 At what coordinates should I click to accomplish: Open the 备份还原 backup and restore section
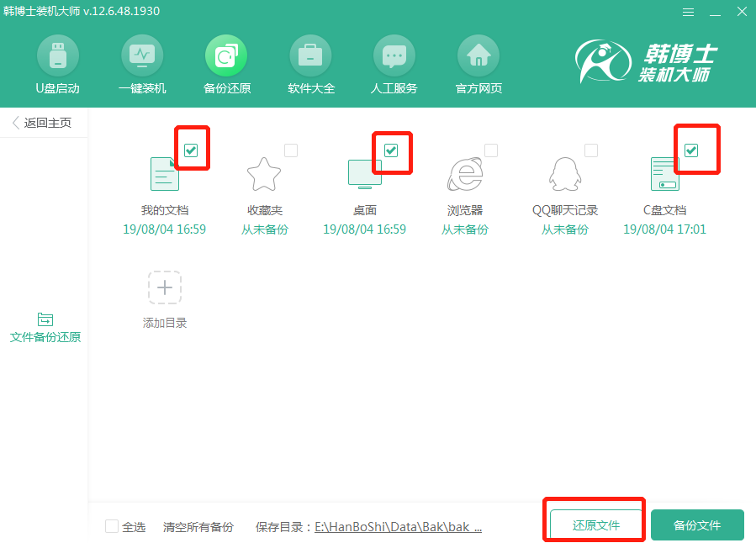[225, 65]
